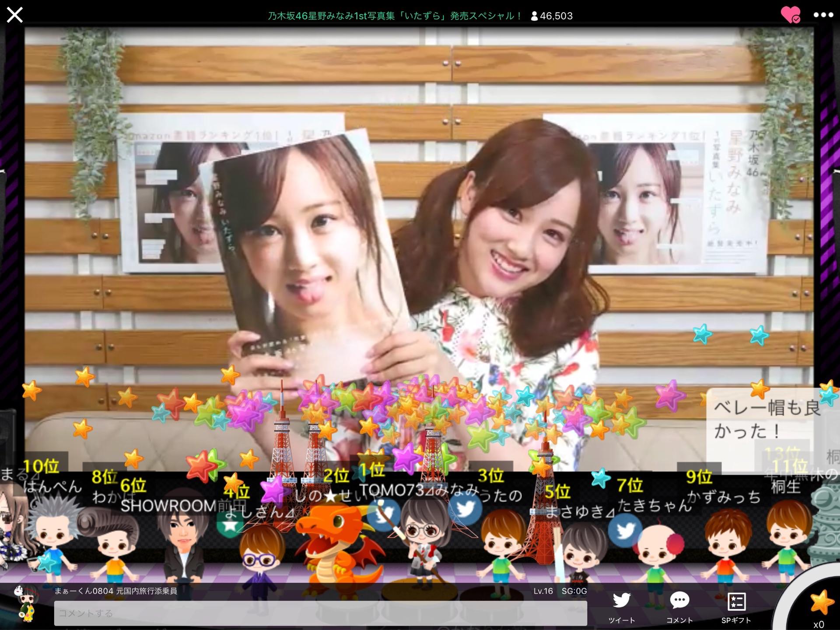Tap the ツイート Twitter button
Screen dimensions: 840x630
[622, 607]
